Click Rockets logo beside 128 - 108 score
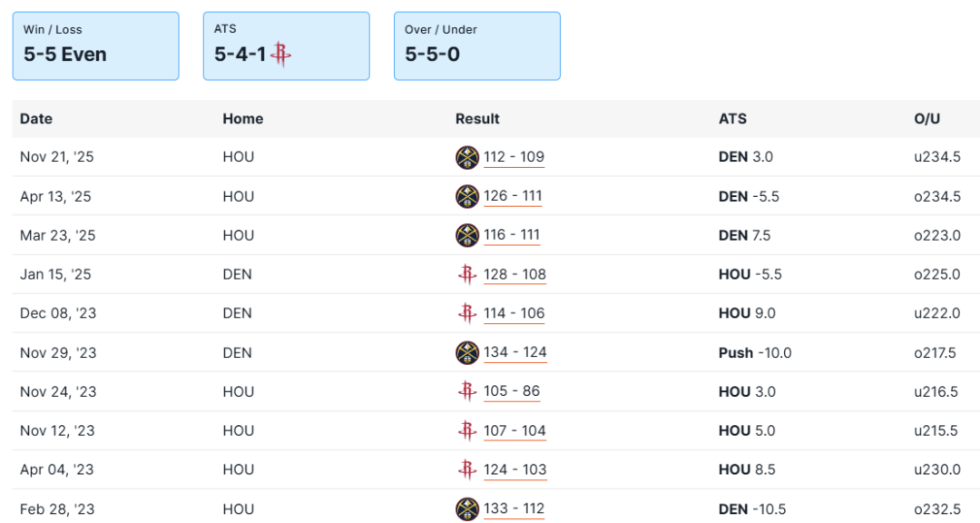980x523 pixels. click(x=466, y=274)
